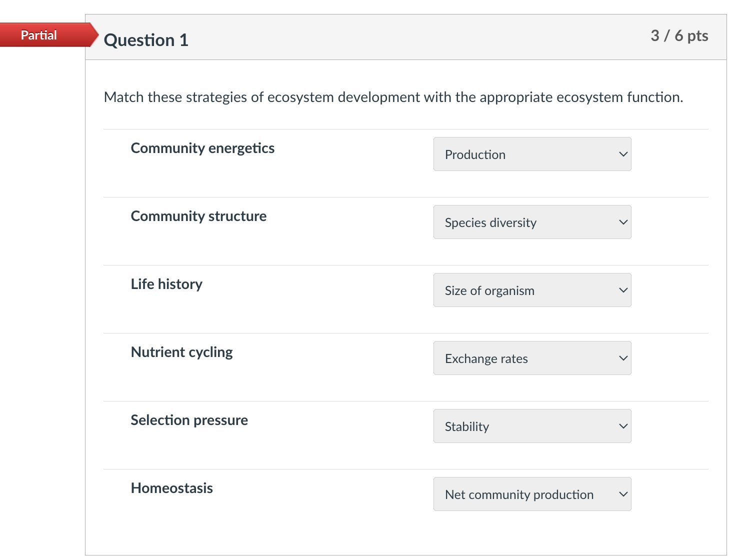Click the chevron on the Production selector

click(x=622, y=154)
